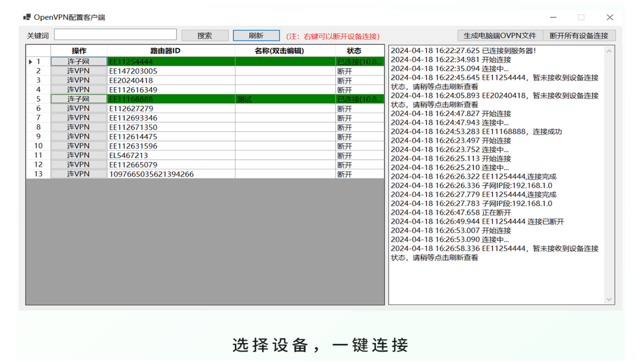
Task: Click 断开所有设备连接 to disconnect all devices
Action: [579, 35]
